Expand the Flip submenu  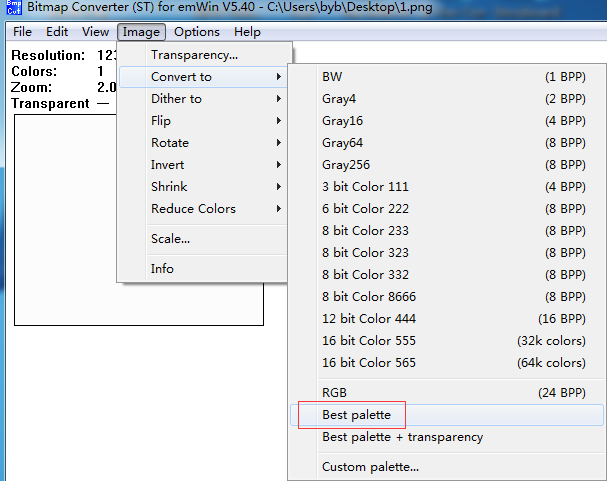click(x=204, y=121)
